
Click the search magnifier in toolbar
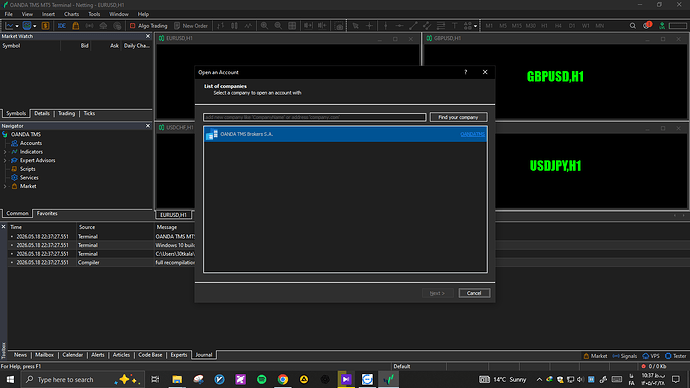point(633,26)
